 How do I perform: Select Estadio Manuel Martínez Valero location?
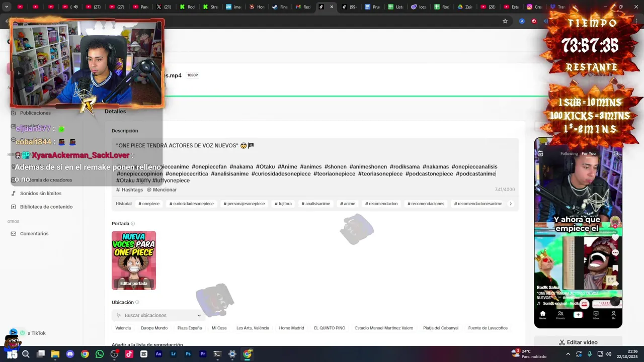384,328
